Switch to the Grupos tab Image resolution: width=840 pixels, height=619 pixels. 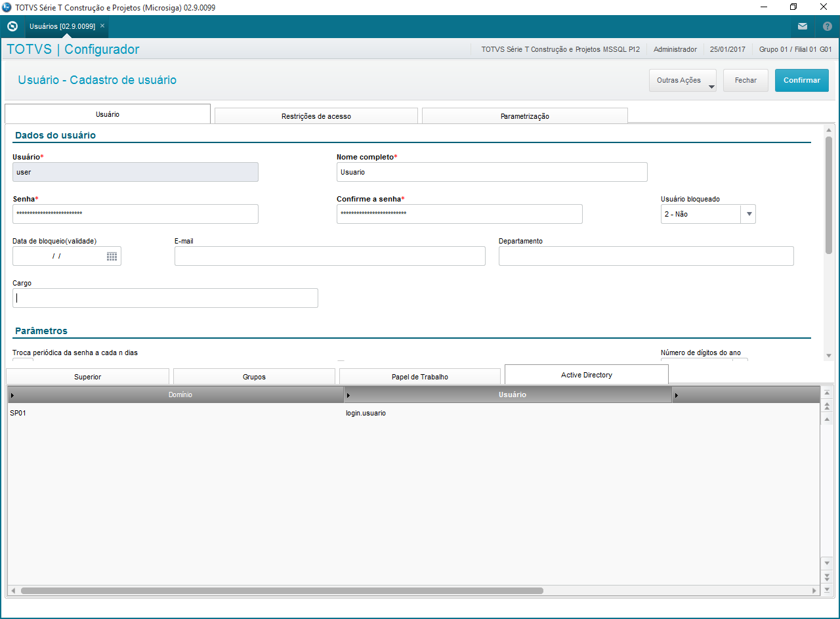[x=254, y=377]
